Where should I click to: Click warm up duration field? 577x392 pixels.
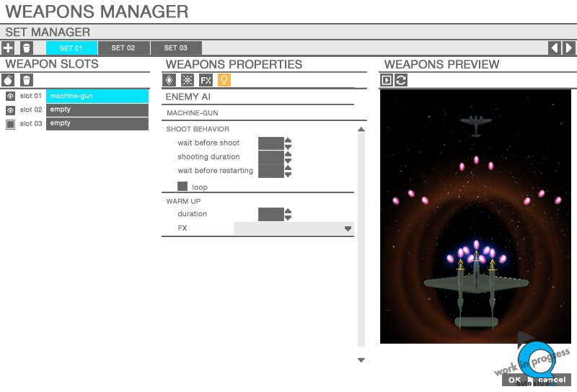271,215
